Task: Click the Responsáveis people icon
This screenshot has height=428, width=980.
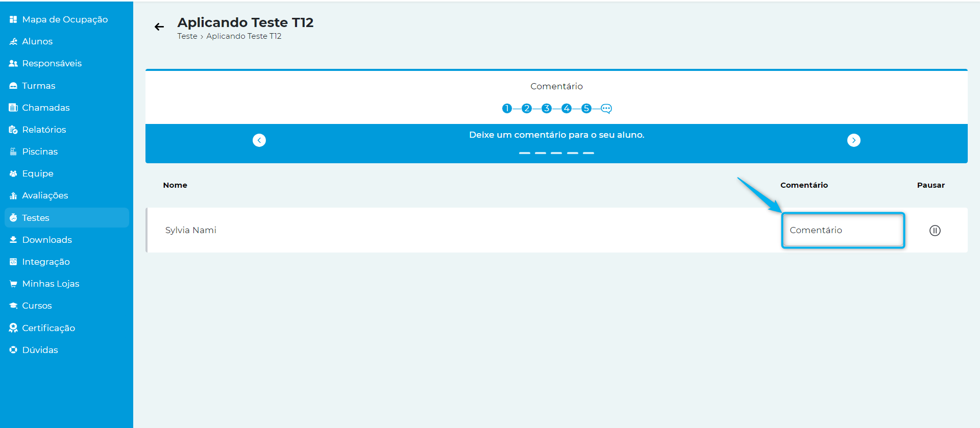Action: (x=13, y=63)
